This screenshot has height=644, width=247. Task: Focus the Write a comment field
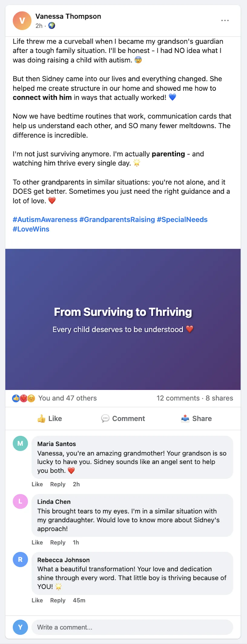(132, 627)
